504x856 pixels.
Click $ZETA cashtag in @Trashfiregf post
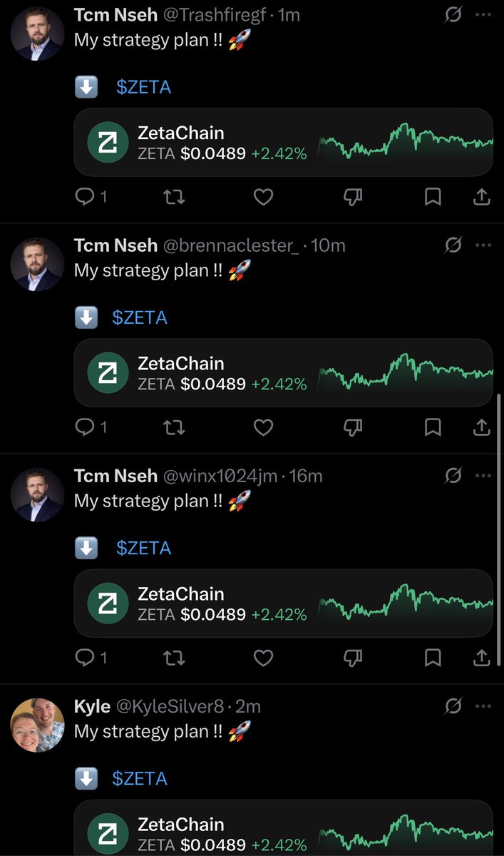[x=144, y=88]
